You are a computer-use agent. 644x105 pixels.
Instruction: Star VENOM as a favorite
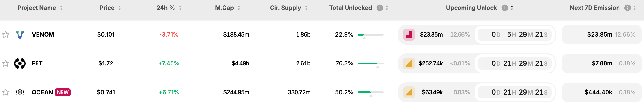(6, 34)
